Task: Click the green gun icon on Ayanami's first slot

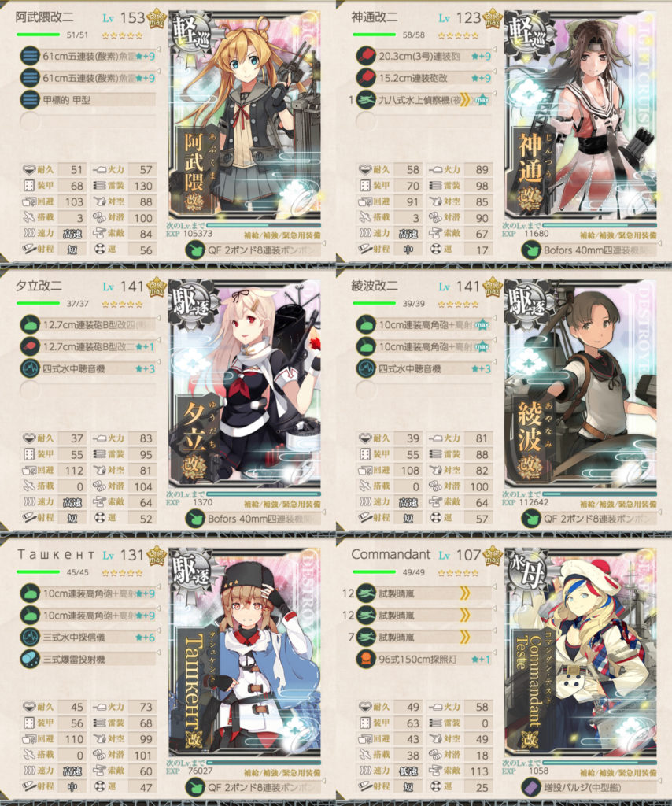Action: click(366, 325)
